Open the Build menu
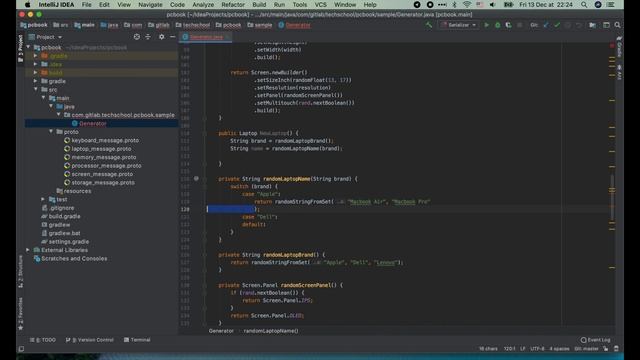This screenshot has height=360, width=640. click(259, 5)
